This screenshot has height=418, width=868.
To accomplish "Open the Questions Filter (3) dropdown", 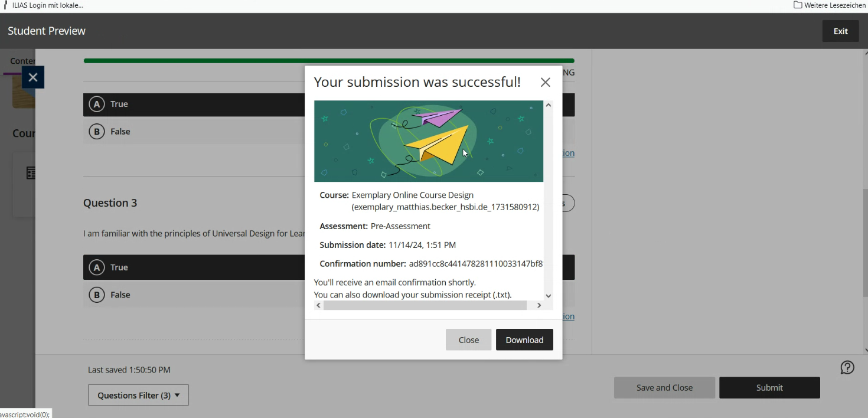I will (x=138, y=395).
